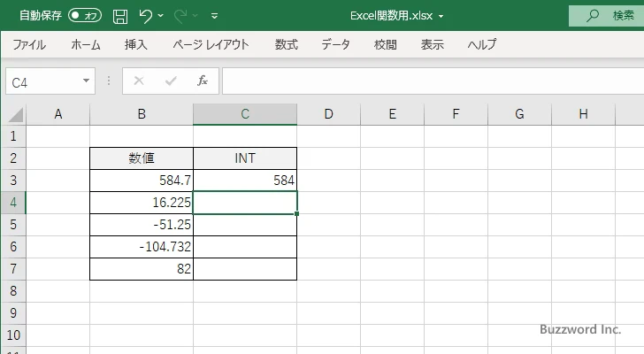Click the Save floppy disk icon
The height and width of the screenshot is (354, 644).
pyautogui.click(x=120, y=15)
